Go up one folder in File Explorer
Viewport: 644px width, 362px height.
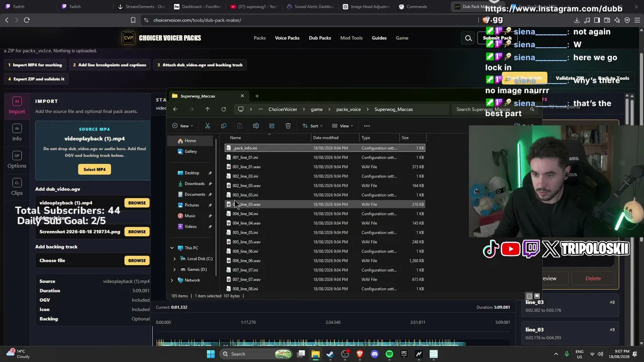point(207,109)
